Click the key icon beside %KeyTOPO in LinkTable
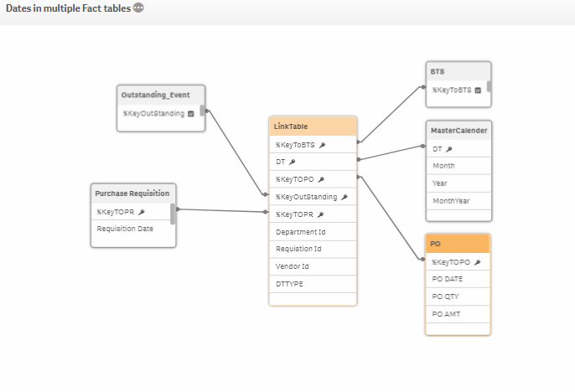This screenshot has width=575, height=392. tap(321, 179)
